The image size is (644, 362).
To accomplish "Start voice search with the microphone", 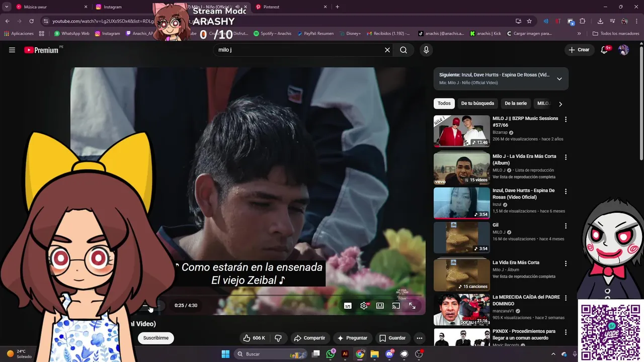I will pyautogui.click(x=426, y=50).
